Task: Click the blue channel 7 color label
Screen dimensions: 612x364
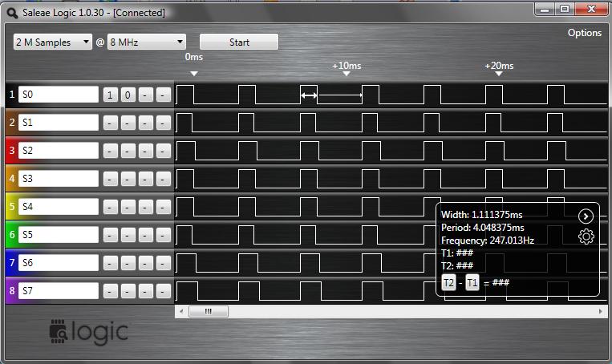Action: [x=11, y=262]
